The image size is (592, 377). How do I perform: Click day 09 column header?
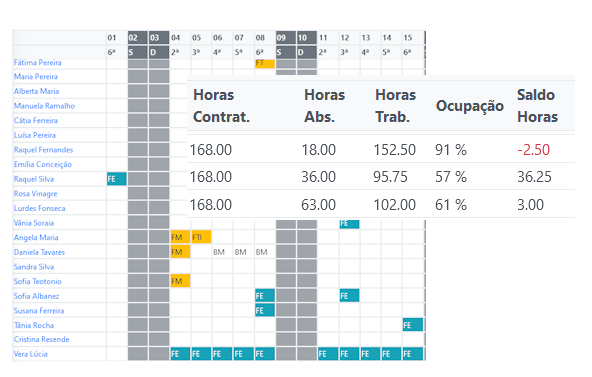pos(285,38)
